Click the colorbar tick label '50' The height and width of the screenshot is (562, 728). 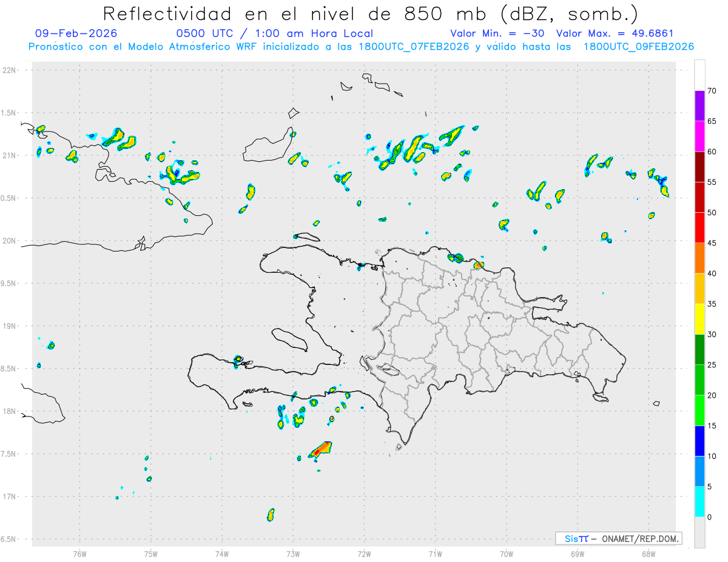[712, 213]
